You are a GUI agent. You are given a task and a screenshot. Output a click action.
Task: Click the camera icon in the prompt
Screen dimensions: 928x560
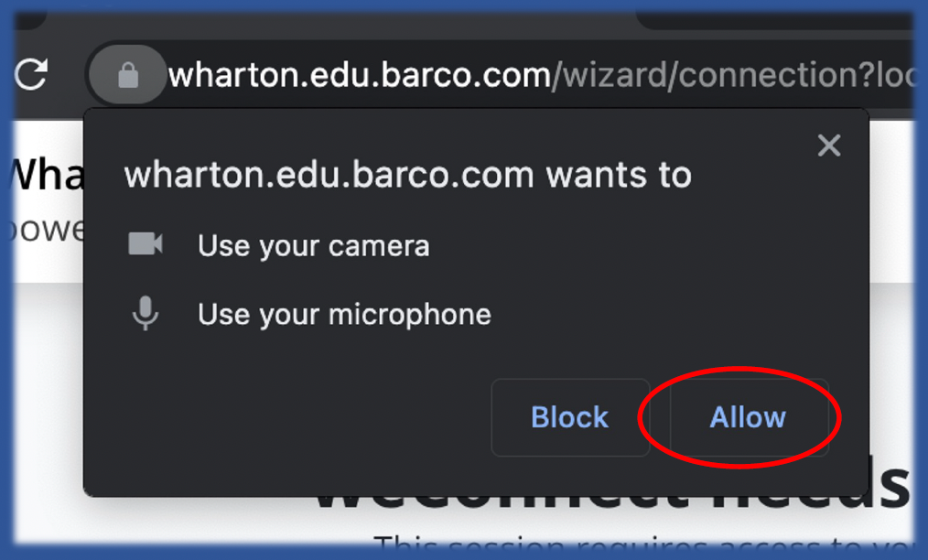point(146,244)
